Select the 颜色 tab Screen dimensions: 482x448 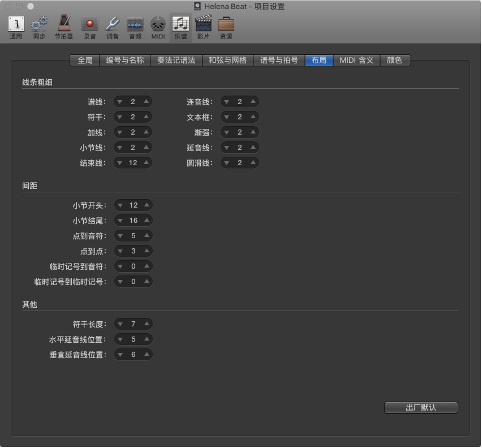pyautogui.click(x=394, y=61)
